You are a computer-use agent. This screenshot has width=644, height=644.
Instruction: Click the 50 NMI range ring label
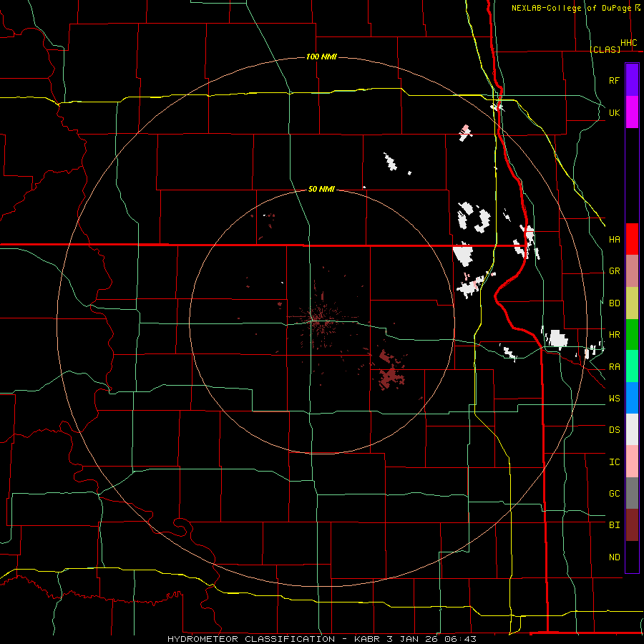coord(321,189)
